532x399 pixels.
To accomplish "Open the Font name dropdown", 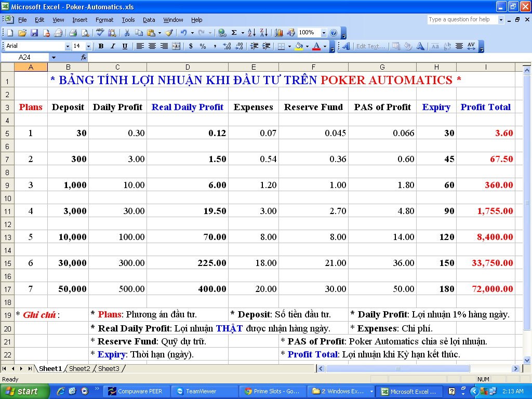I will click(68, 46).
